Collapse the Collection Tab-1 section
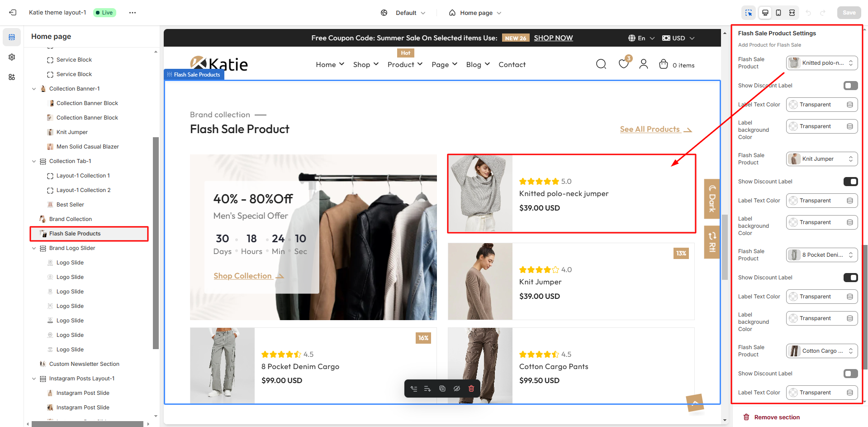Image resolution: width=868 pixels, height=427 pixels. (x=34, y=161)
